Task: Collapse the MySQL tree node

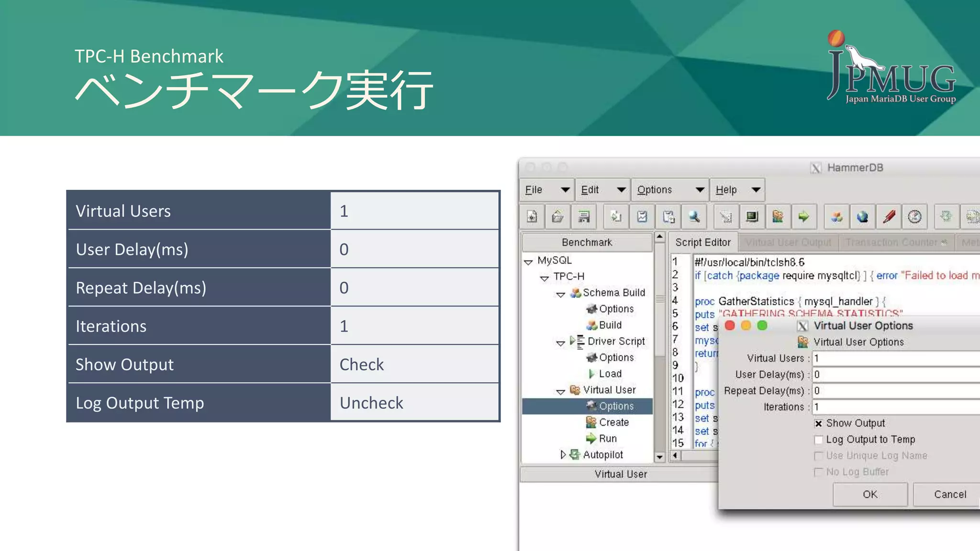Action: point(528,262)
